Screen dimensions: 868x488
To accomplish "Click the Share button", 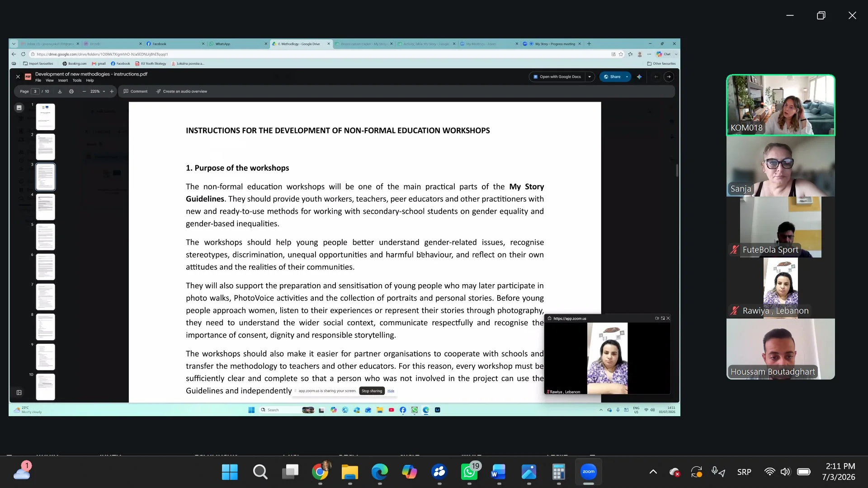I will [x=612, y=77].
